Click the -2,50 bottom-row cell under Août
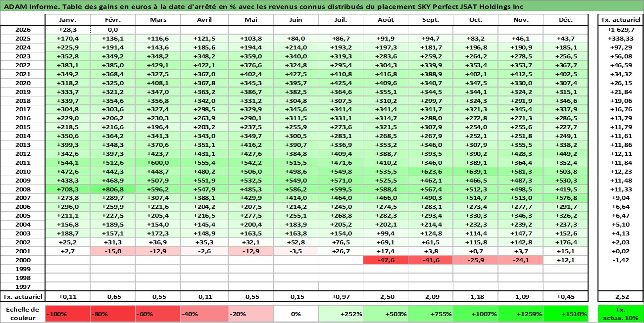The height and width of the screenshot is (323, 644). coord(385,297)
